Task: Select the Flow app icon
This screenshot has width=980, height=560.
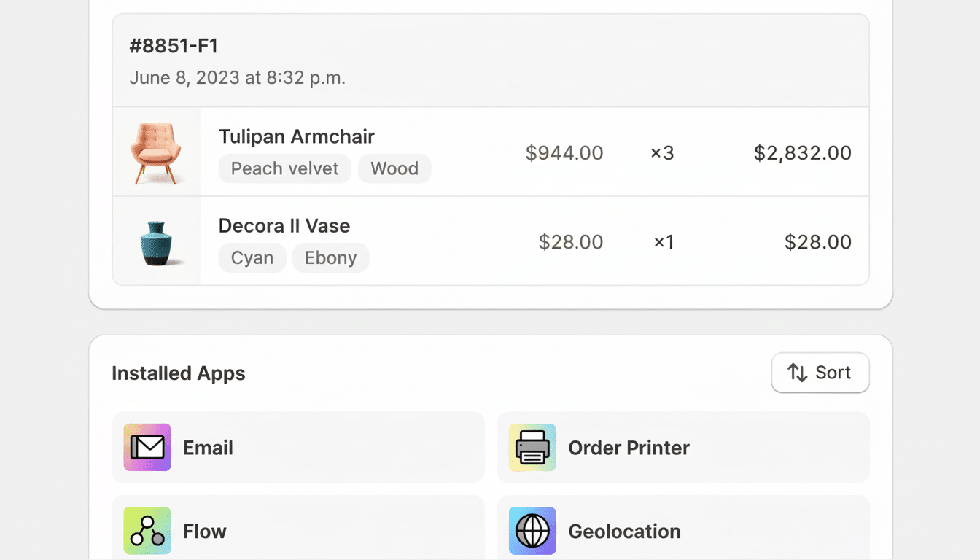Action: [147, 531]
